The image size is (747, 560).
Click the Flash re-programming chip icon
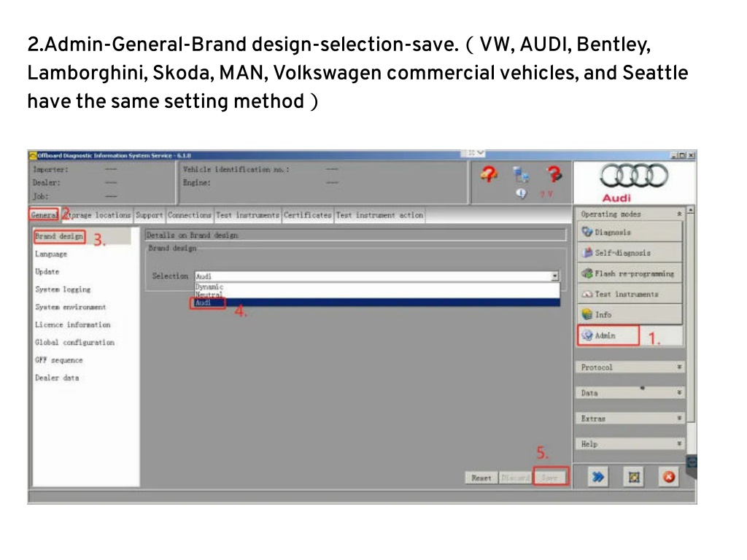click(x=587, y=273)
